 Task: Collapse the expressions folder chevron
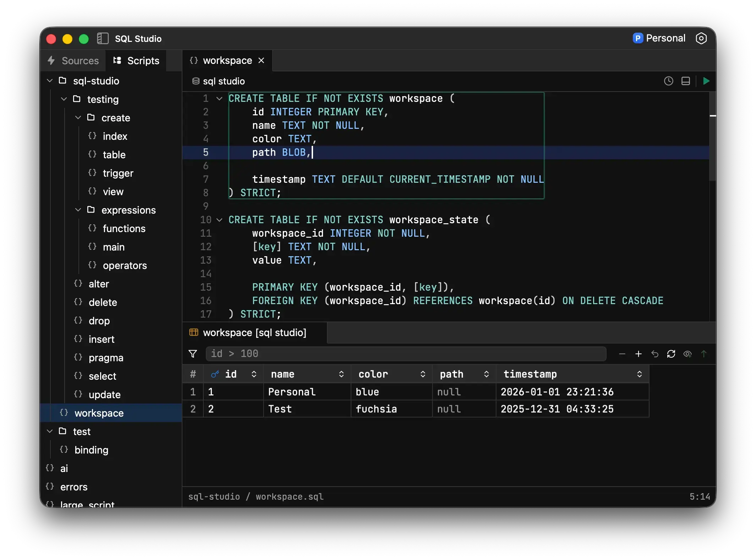78,210
